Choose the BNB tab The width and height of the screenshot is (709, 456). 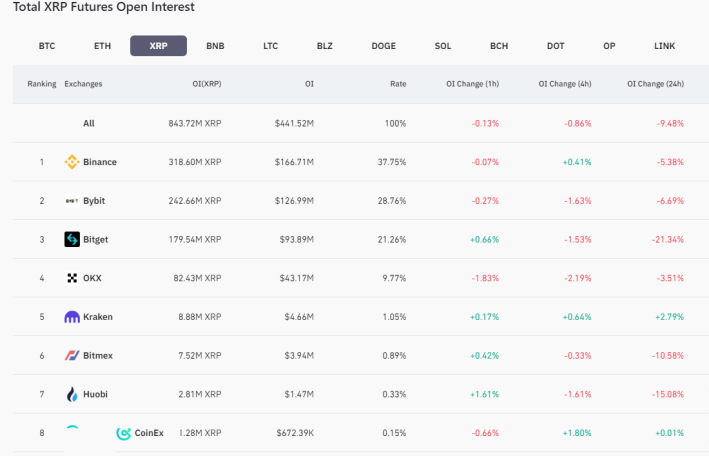click(215, 46)
